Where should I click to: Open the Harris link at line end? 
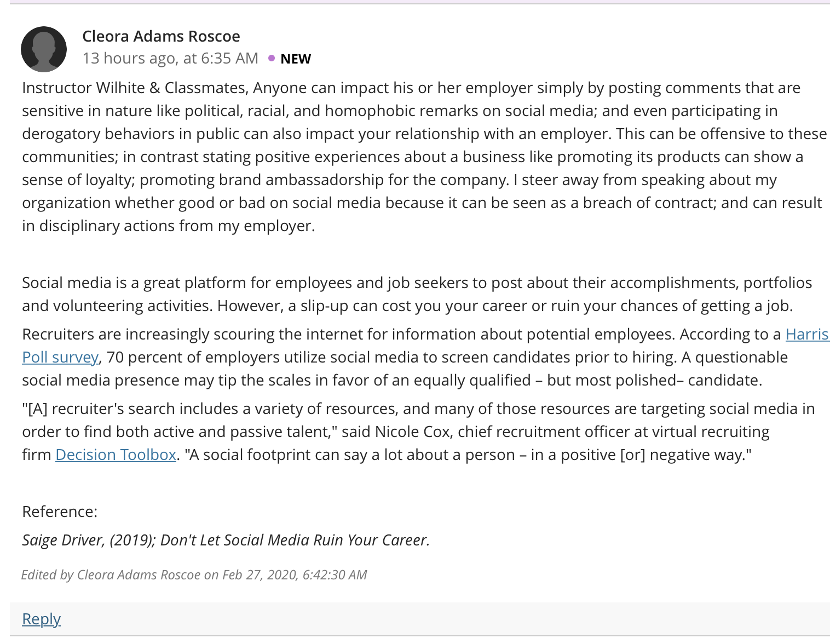point(808,334)
